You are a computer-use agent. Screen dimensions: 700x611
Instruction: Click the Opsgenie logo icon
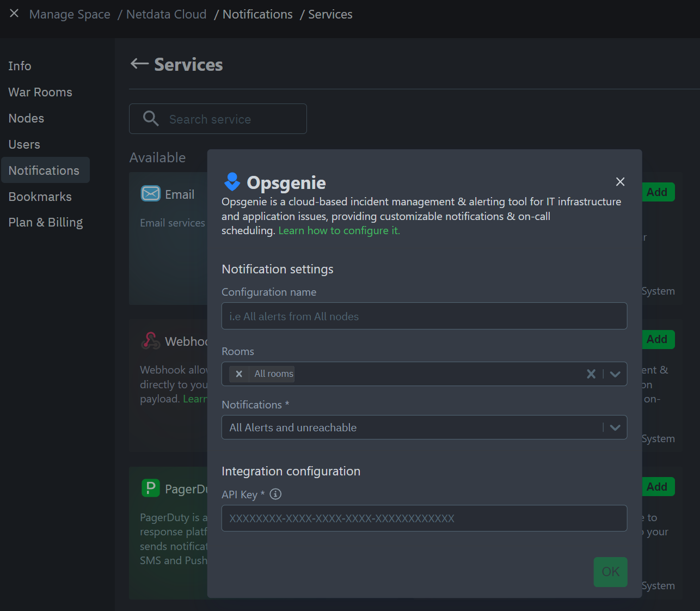pyautogui.click(x=232, y=182)
